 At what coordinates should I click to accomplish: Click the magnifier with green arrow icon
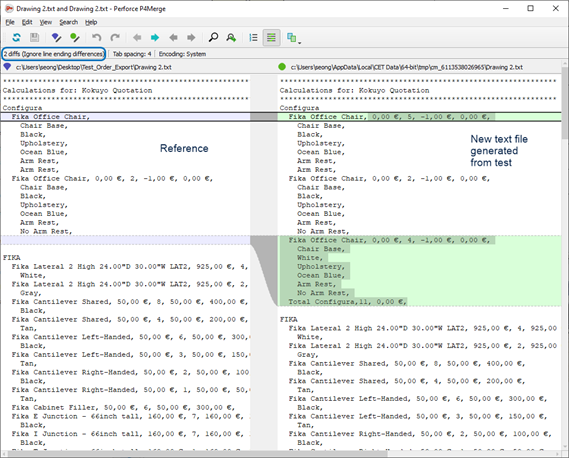pyautogui.click(x=231, y=37)
